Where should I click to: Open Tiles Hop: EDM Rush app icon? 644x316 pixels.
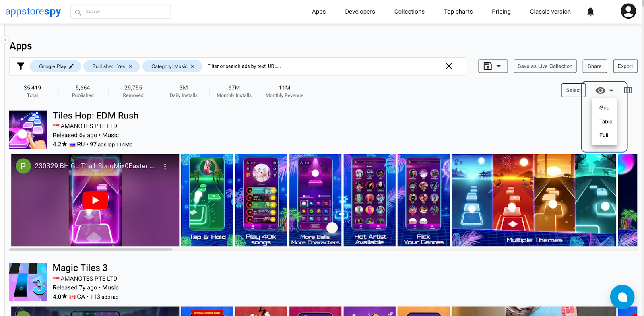coord(28,130)
